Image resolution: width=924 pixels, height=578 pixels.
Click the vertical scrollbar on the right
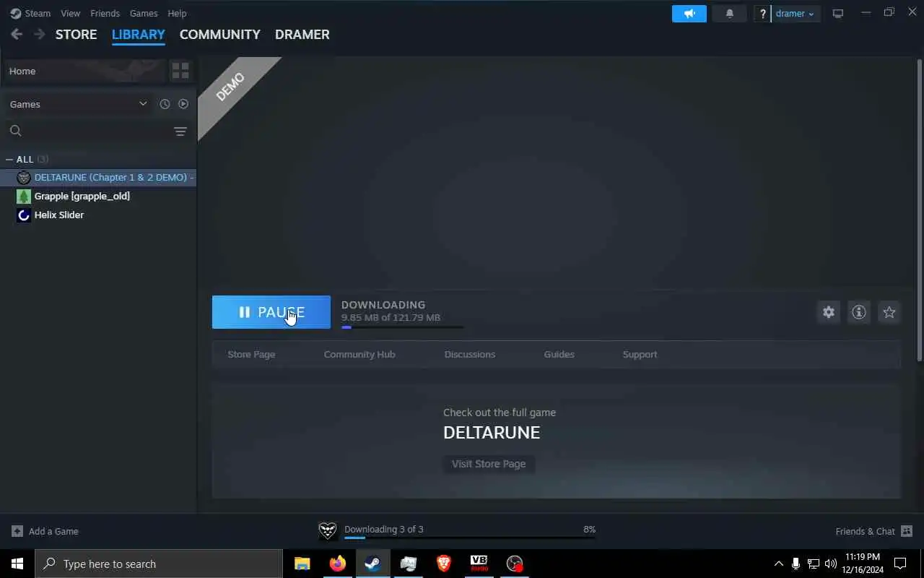point(920,210)
